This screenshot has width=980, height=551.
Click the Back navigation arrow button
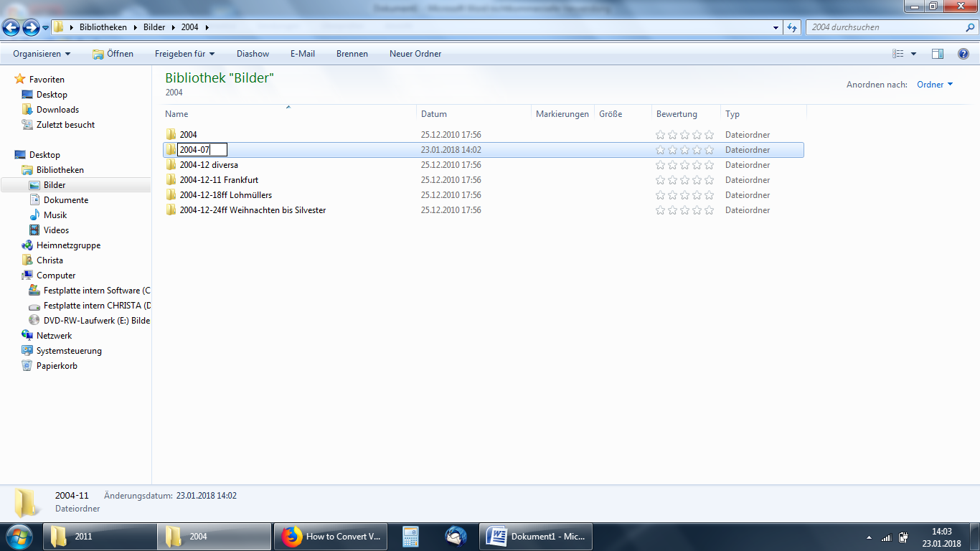click(11, 27)
